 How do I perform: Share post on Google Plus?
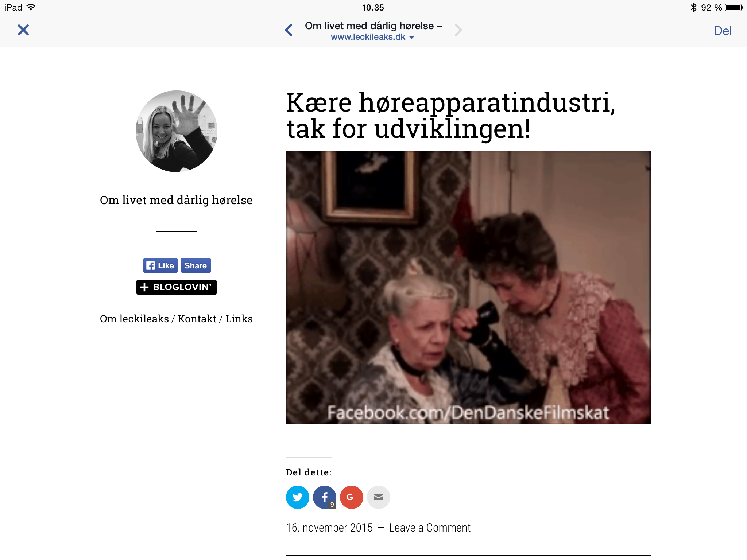(x=352, y=497)
